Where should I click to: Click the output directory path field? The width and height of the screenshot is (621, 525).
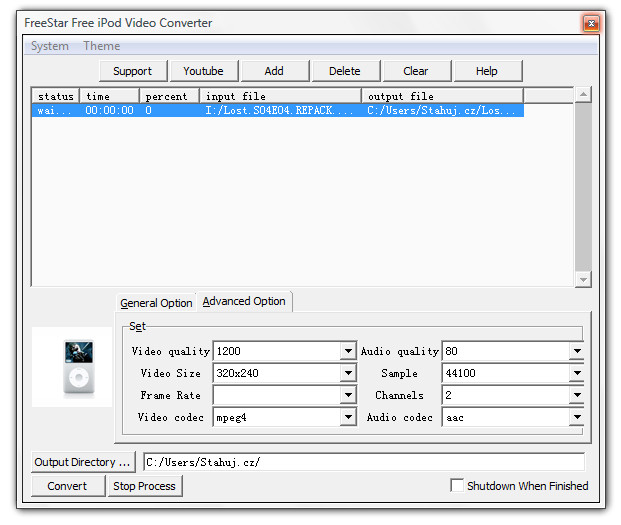coord(364,462)
